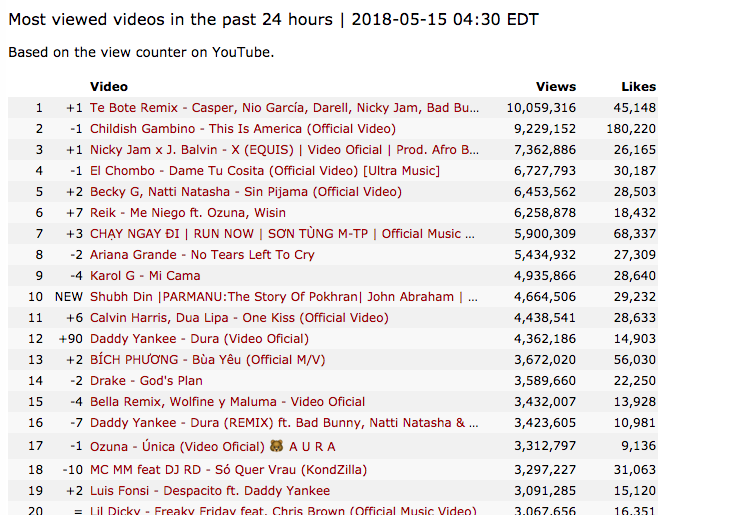The height and width of the screenshot is (515, 737).
Task: Open Daddy Yankee Dura REMIX link
Action: tap(284, 423)
